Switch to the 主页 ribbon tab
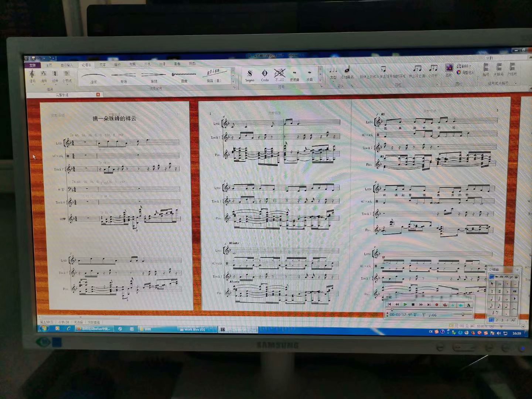This screenshot has width=532, height=399. coord(49,65)
